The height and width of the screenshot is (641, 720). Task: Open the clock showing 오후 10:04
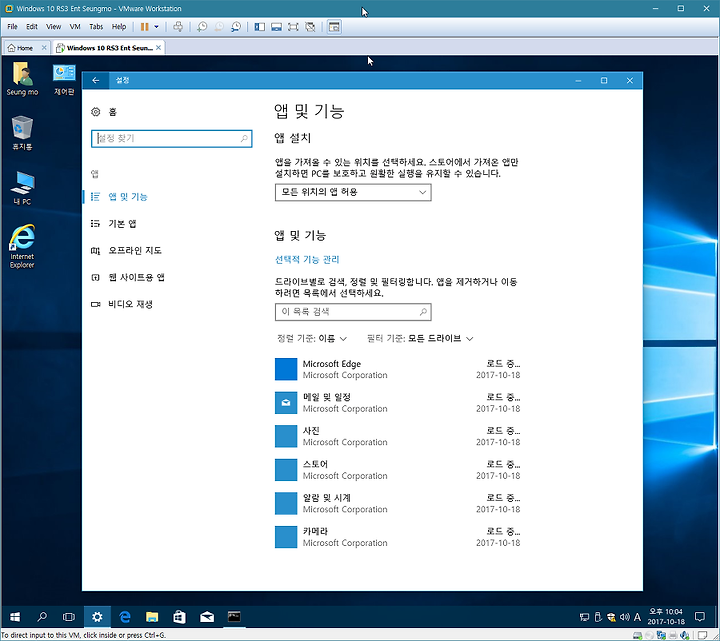(x=666, y=617)
